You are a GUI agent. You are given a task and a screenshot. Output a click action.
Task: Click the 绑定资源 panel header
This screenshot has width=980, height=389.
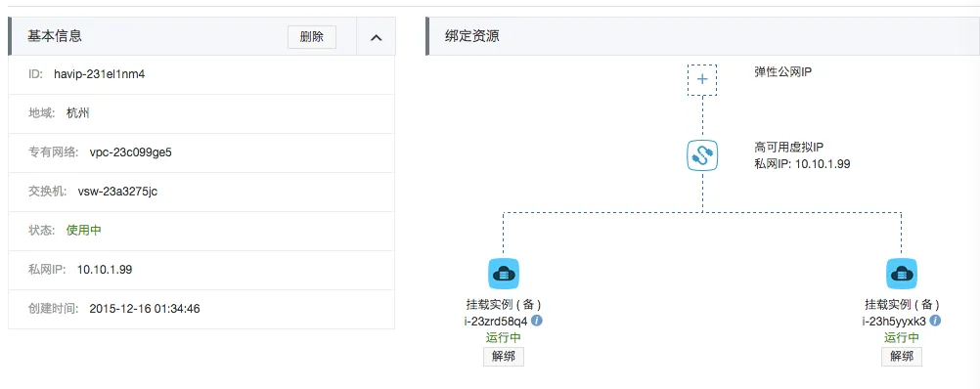702,36
